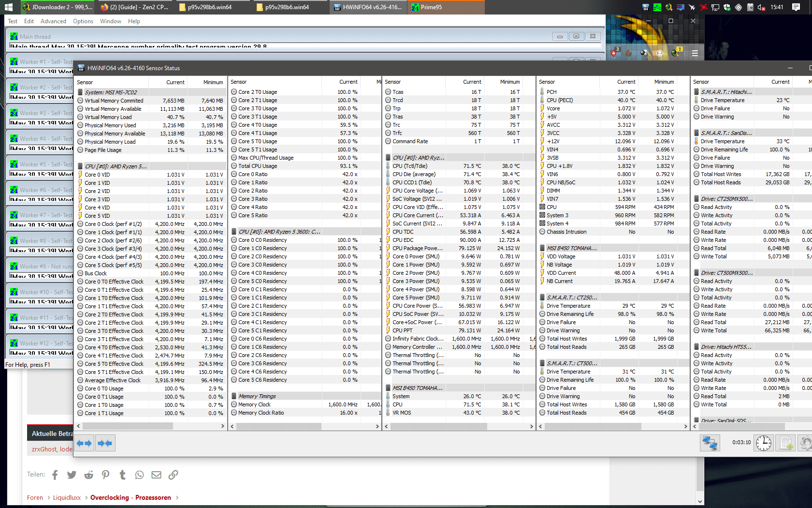Open the Advanced menu in Prime95
The image size is (812, 508).
(53, 21)
